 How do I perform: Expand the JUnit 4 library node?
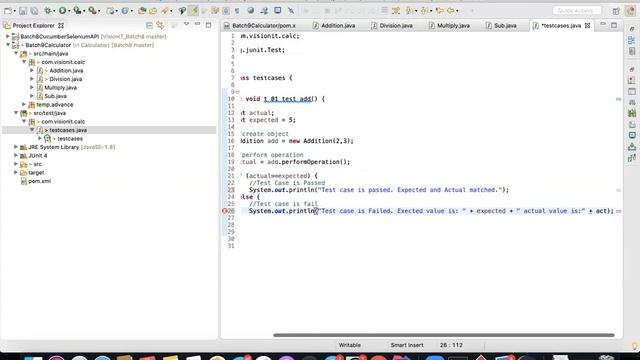pyautogui.click(x=16, y=156)
